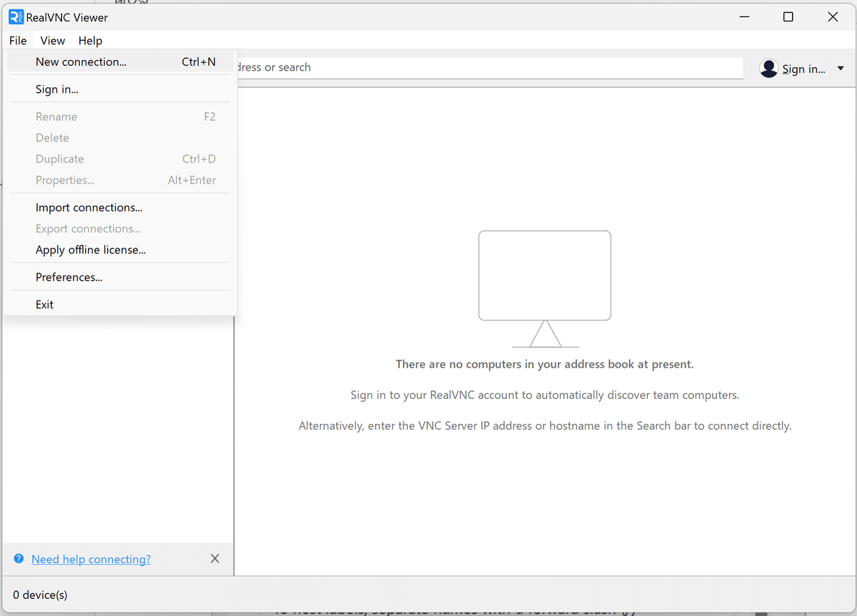This screenshot has width=857, height=616.
Task: Choose Import connections... menu entry
Action: [120, 208]
